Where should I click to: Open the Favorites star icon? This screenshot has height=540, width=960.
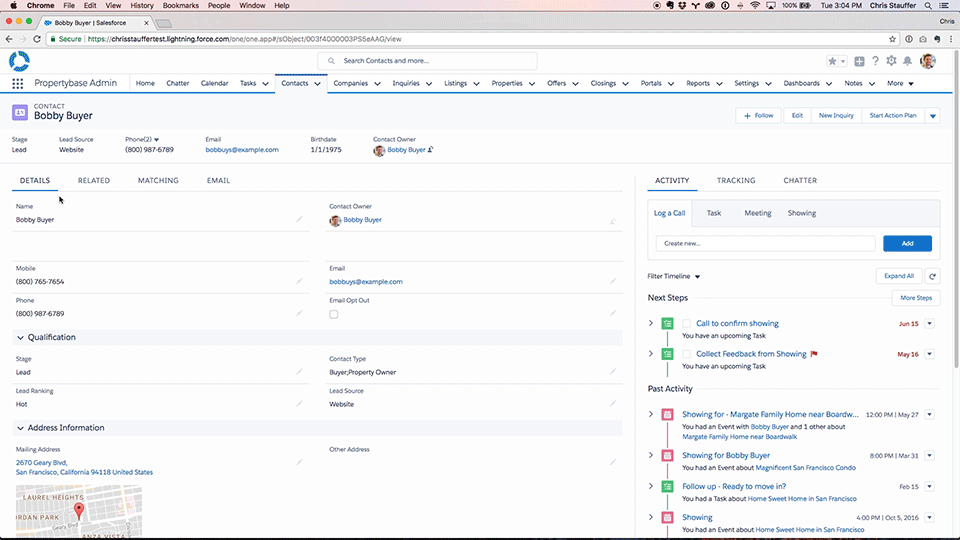pos(832,61)
